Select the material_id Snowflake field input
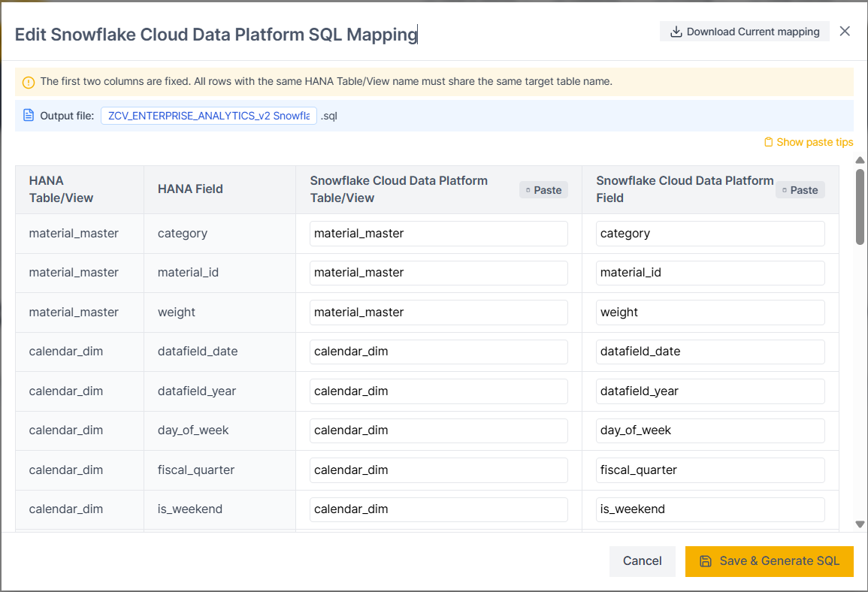868x592 pixels. coord(710,273)
